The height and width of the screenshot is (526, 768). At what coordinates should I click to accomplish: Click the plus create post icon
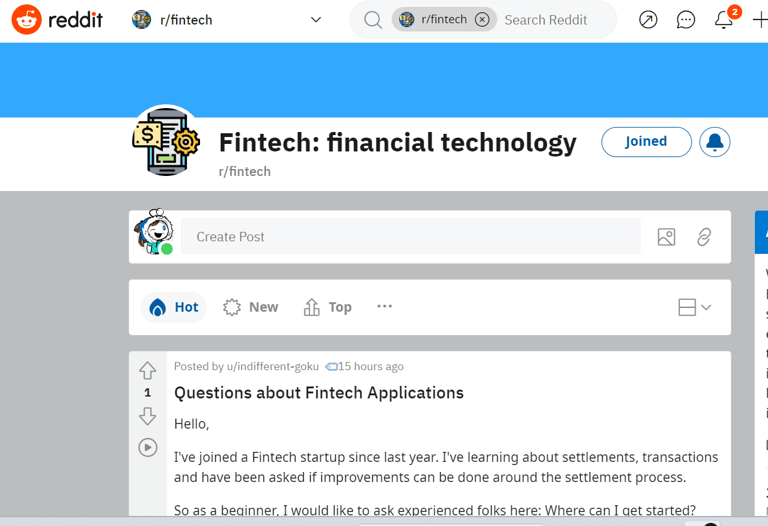[760, 20]
